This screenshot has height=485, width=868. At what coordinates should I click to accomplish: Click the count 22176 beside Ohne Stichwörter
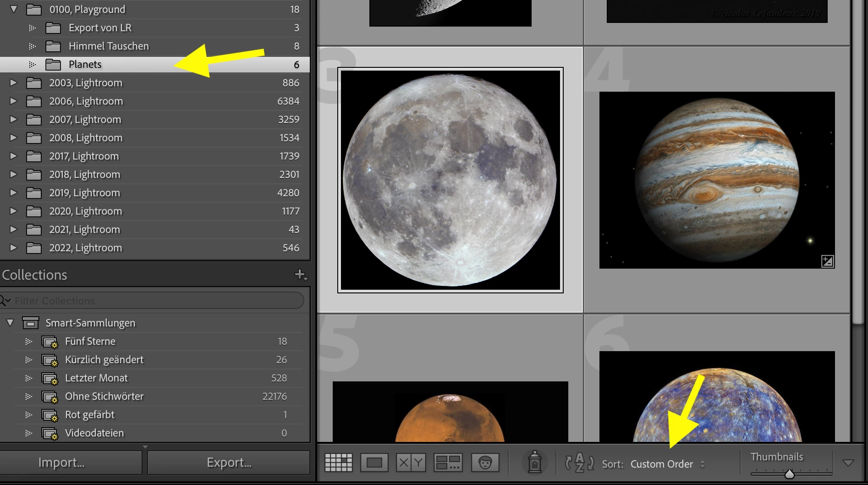click(x=275, y=397)
